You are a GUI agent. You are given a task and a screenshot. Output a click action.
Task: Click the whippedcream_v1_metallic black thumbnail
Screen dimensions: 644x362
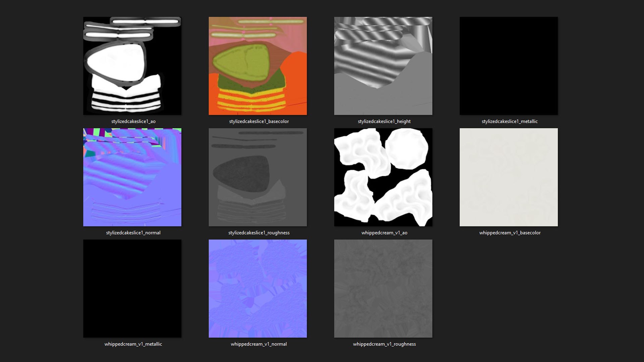132,289
